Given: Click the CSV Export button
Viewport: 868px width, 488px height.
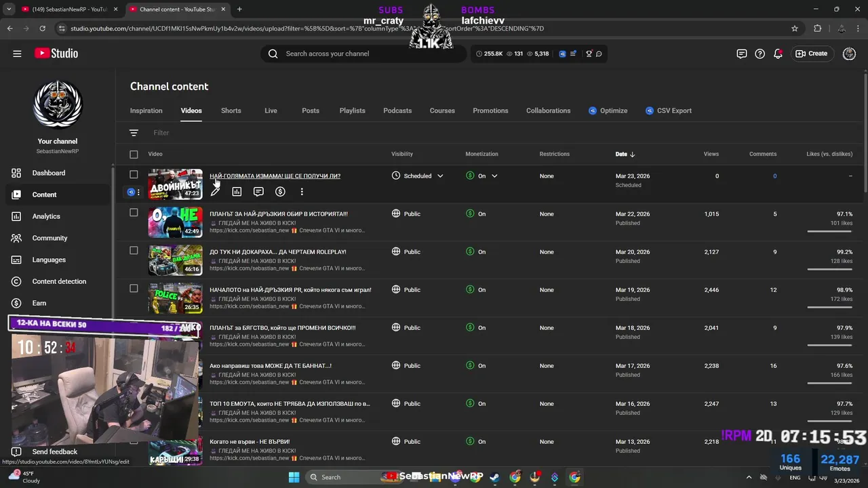Looking at the screenshot, I should pos(668,110).
